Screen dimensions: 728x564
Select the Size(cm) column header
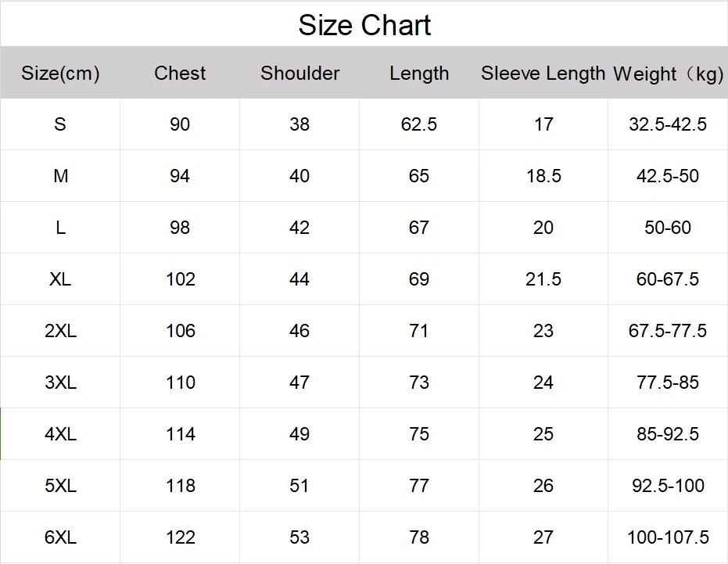tap(60, 74)
